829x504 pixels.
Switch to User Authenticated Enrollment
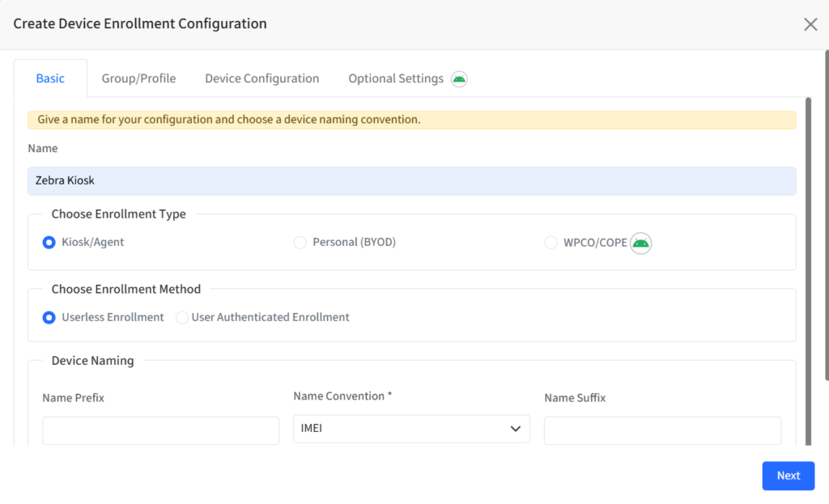click(181, 317)
